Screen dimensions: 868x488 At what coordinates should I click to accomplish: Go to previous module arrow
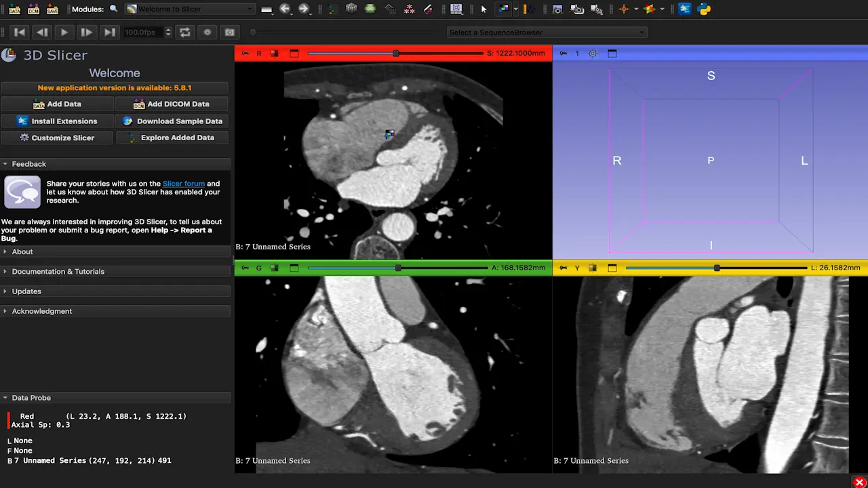285,9
